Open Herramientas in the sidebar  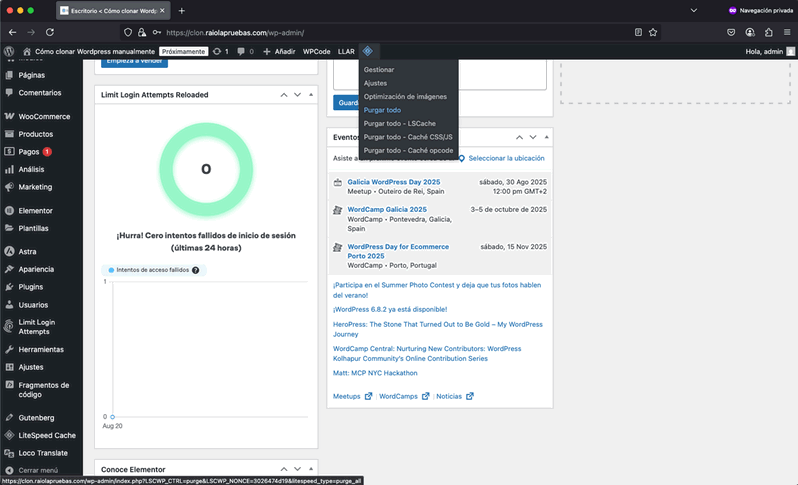coord(41,350)
